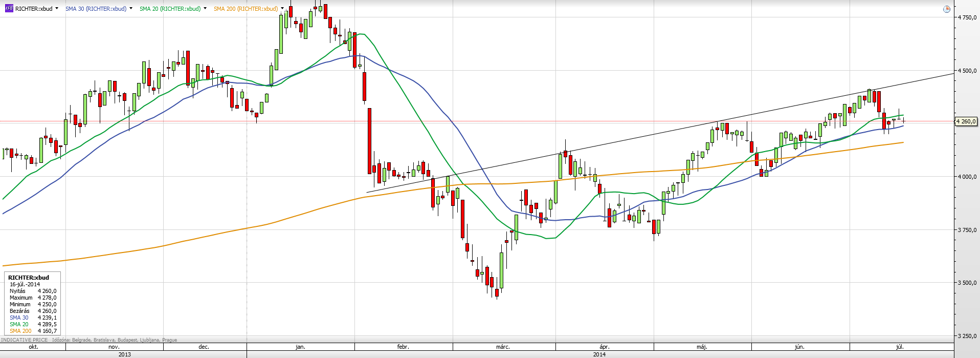Click the okt. label on the time axis
This screenshot has width=980, height=358.
[x=33, y=347]
